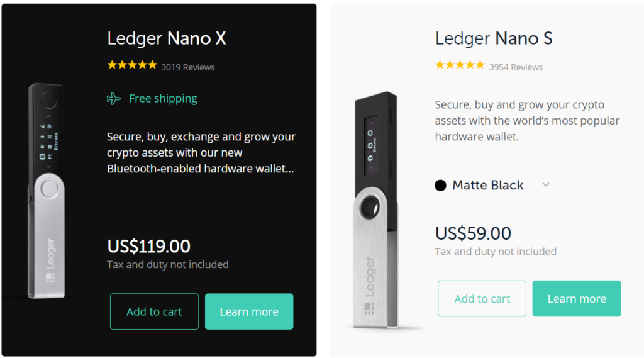Screen dimensions: 644x358
Task: Open the Ledger Nano S title
Action: [x=494, y=38]
